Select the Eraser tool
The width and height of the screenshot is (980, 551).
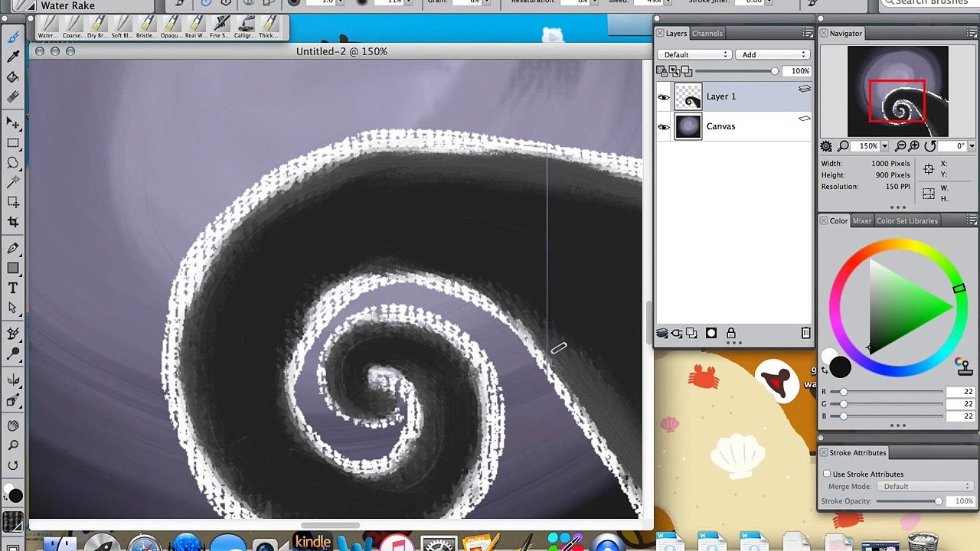click(13, 96)
